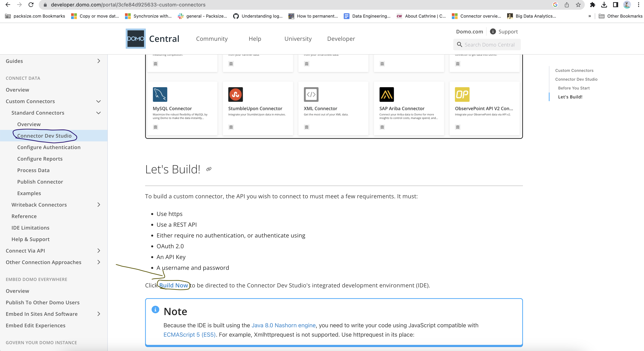Viewport: 644px width, 351px height.
Task: Reload the page using browser refresh
Action: point(31,5)
